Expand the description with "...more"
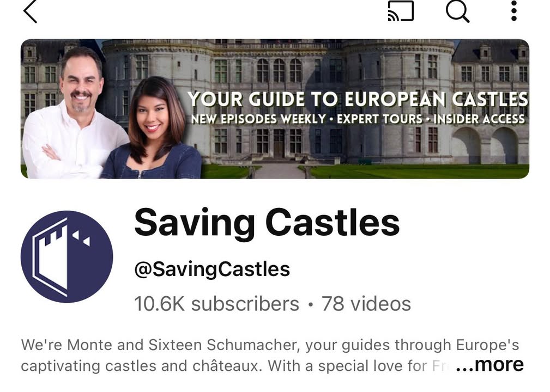This screenshot has height=392, width=550. coord(489,364)
